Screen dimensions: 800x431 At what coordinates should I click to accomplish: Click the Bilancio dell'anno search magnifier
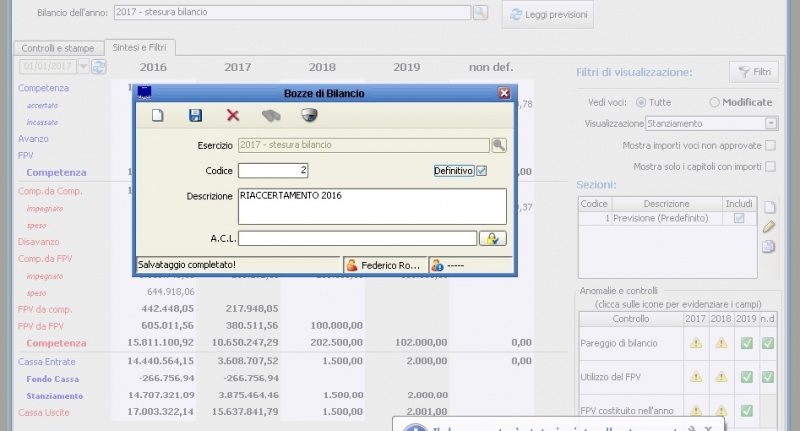pos(480,13)
